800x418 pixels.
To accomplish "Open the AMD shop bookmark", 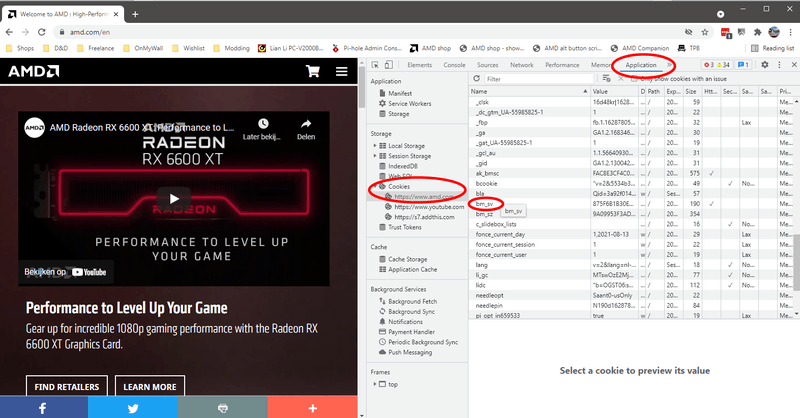I will [430, 48].
